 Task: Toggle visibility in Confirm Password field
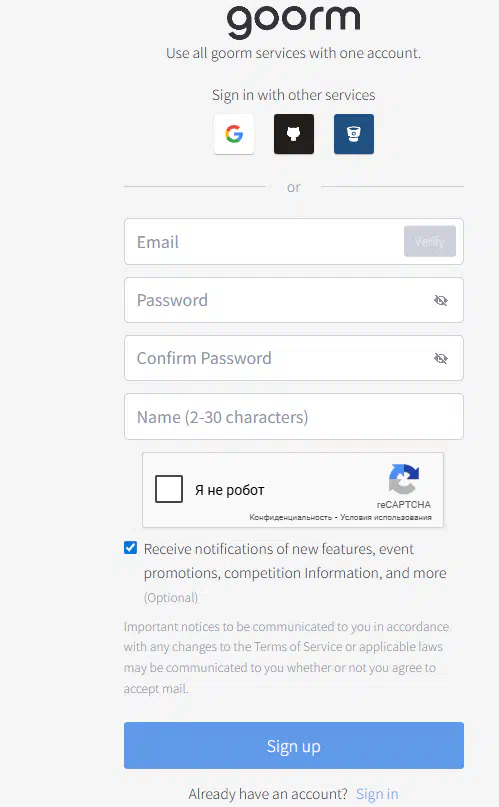coord(441,359)
